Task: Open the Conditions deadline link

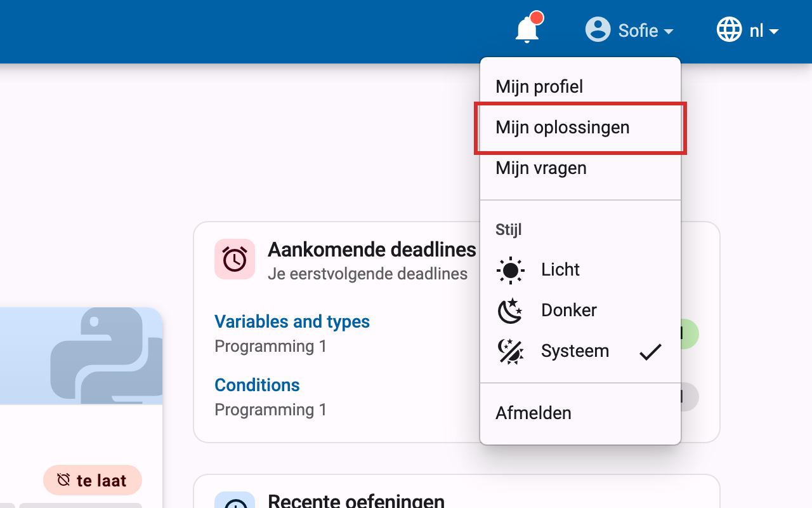Action: pos(257,385)
